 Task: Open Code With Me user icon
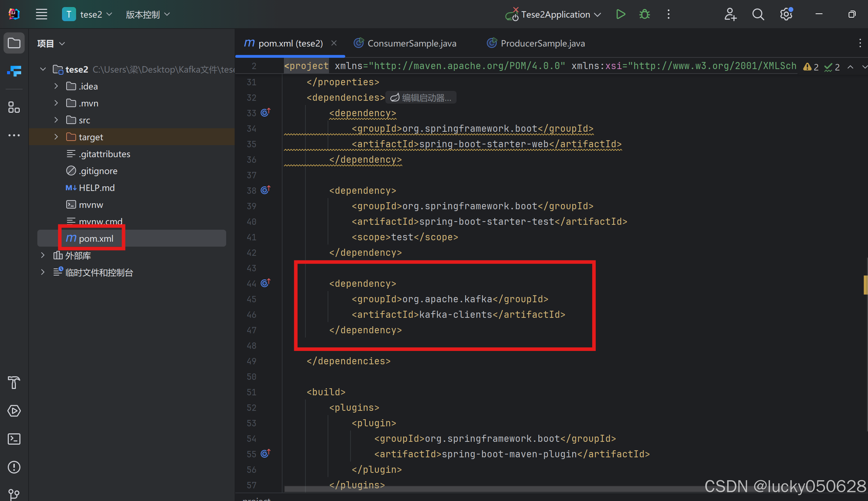tap(730, 14)
